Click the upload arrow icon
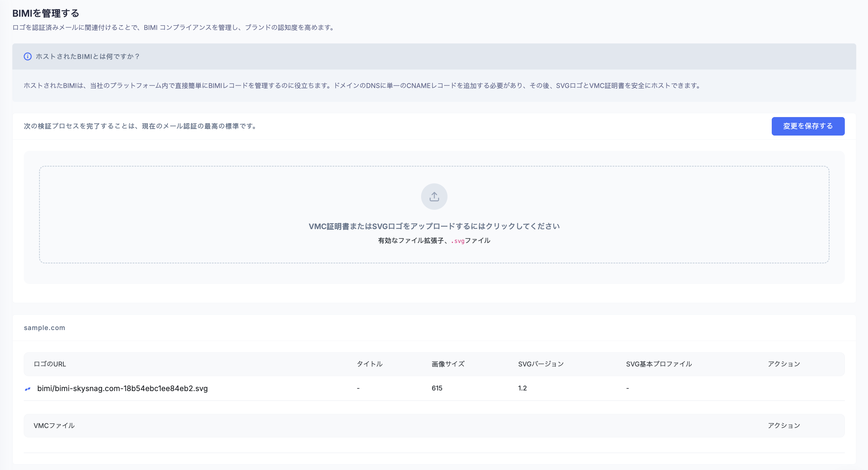The image size is (868, 470). tap(434, 197)
